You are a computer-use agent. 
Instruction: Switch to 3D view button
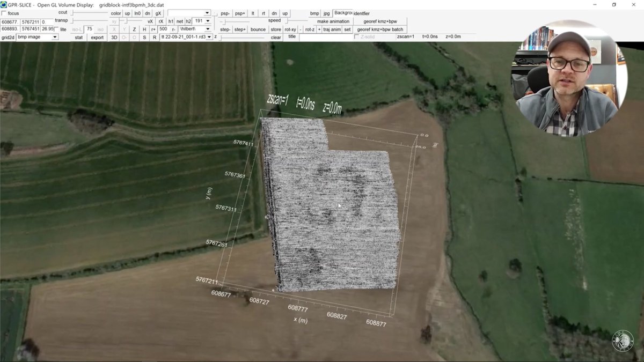[114, 37]
